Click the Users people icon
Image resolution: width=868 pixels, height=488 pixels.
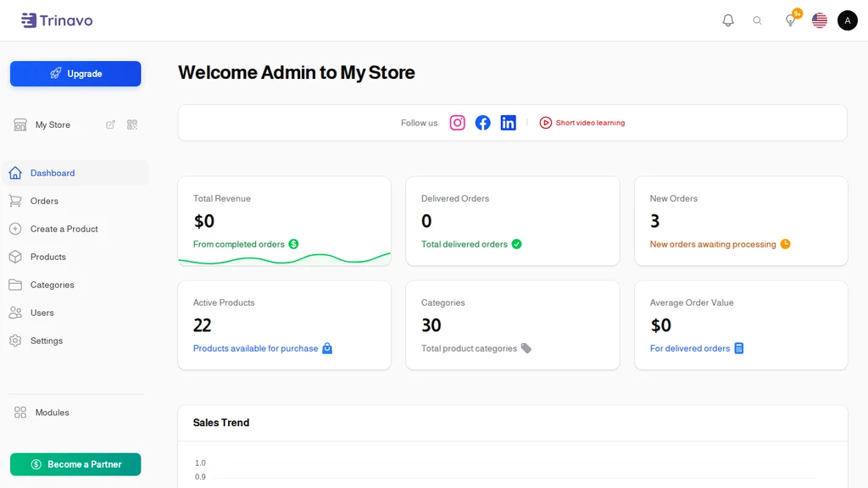pos(15,313)
